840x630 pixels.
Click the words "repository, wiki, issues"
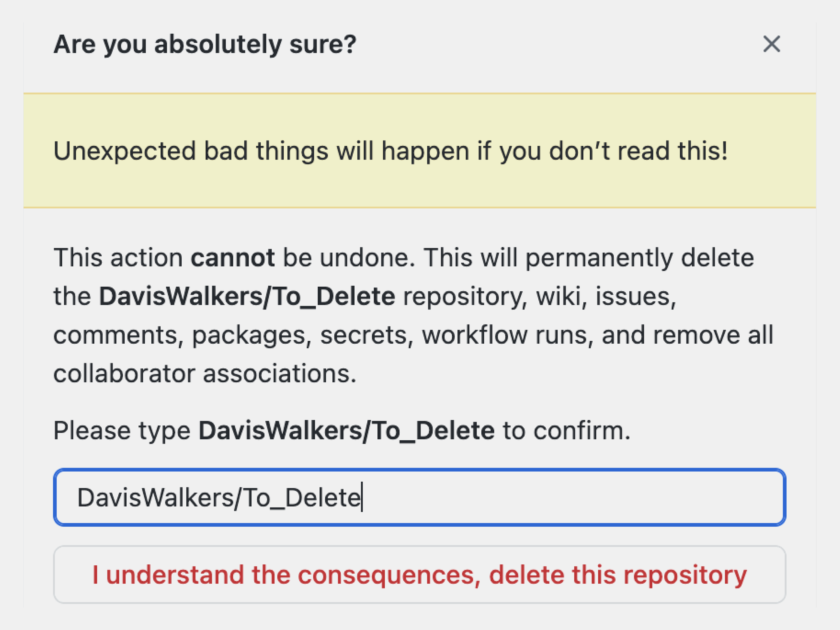(539, 296)
